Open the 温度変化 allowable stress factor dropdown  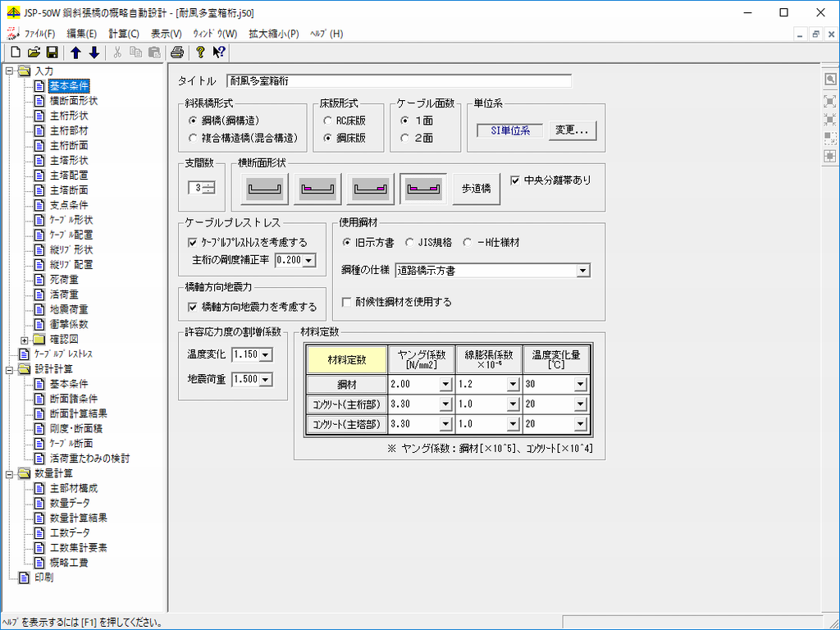[265, 355]
